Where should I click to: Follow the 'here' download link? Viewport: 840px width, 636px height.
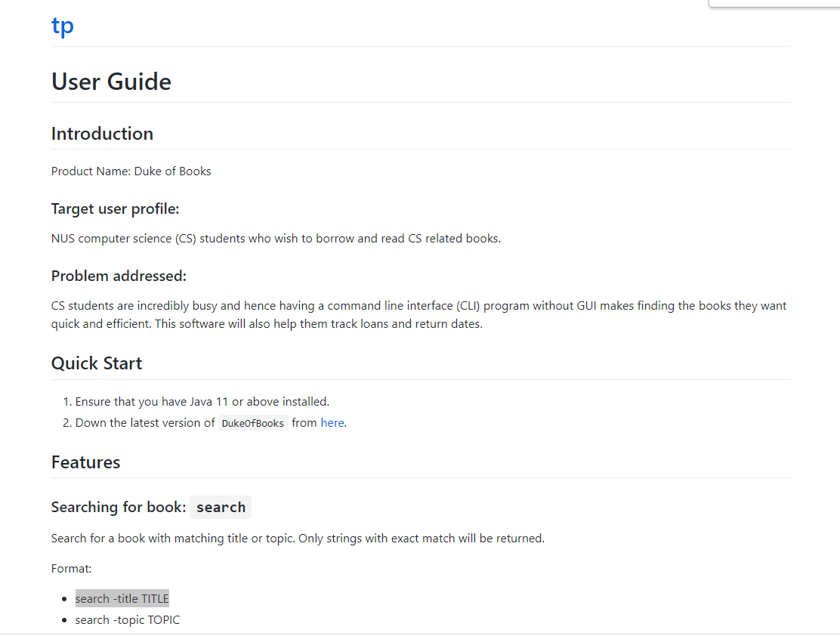click(332, 423)
